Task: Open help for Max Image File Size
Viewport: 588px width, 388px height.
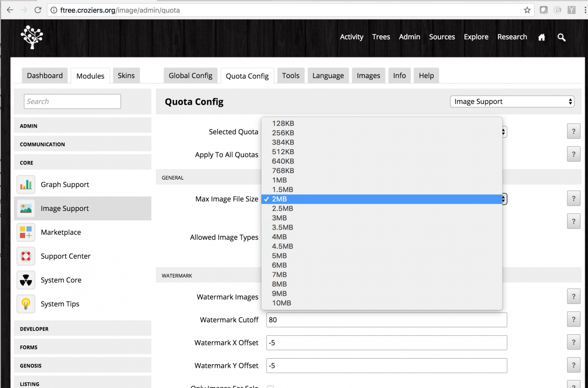Action: coord(573,199)
